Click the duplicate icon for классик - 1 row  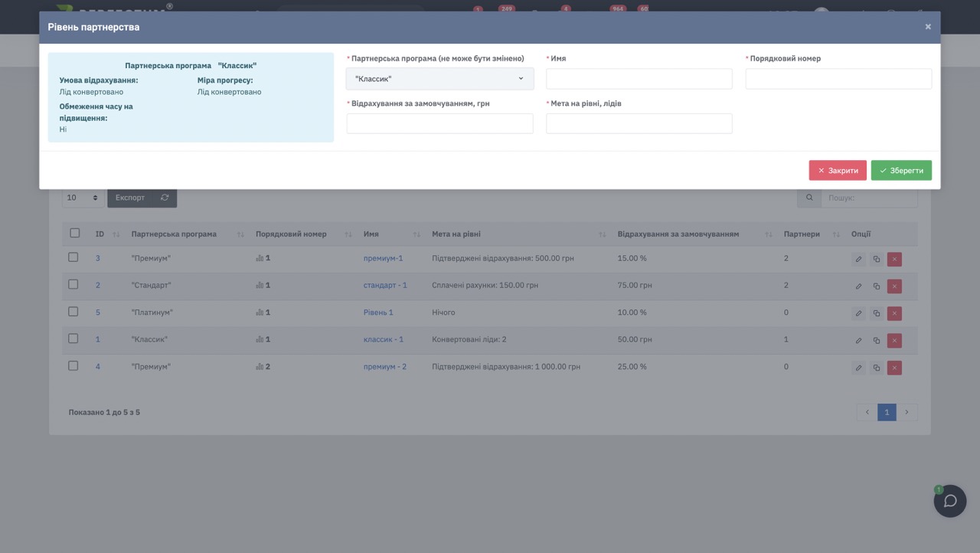(877, 341)
